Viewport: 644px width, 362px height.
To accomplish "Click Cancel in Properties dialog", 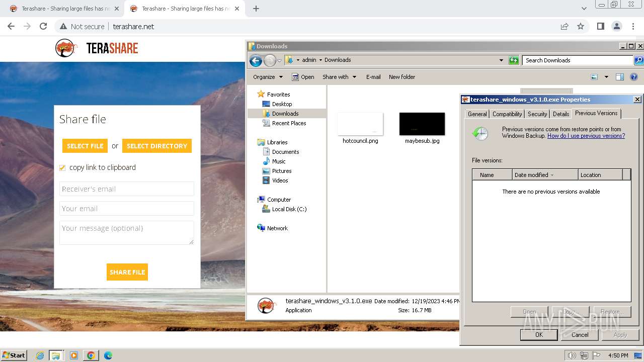I will tap(580, 335).
